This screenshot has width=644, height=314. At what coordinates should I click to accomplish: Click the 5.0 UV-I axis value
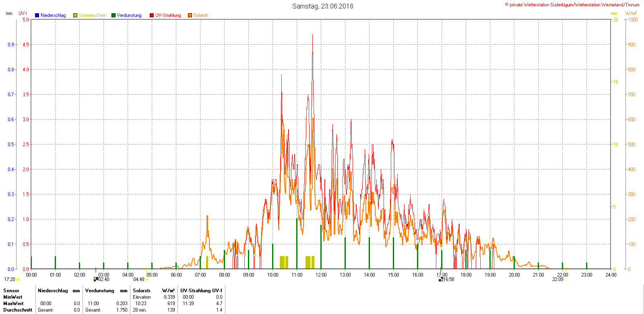point(26,20)
